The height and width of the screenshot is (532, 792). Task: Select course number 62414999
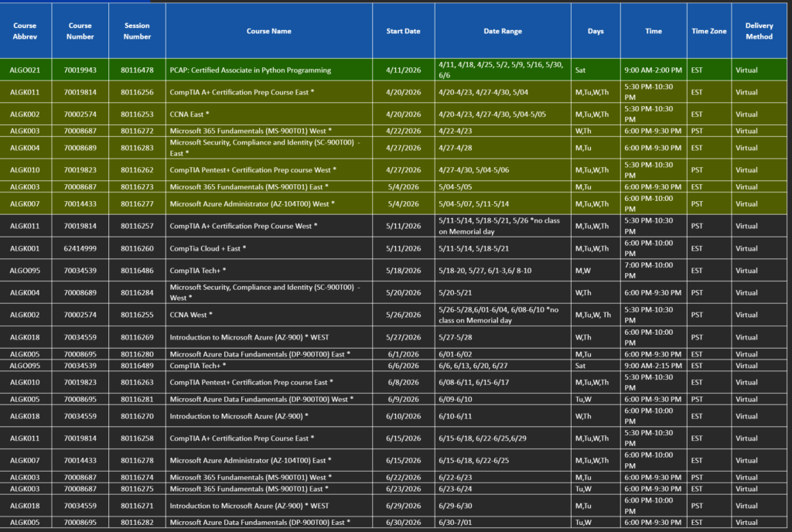point(80,249)
